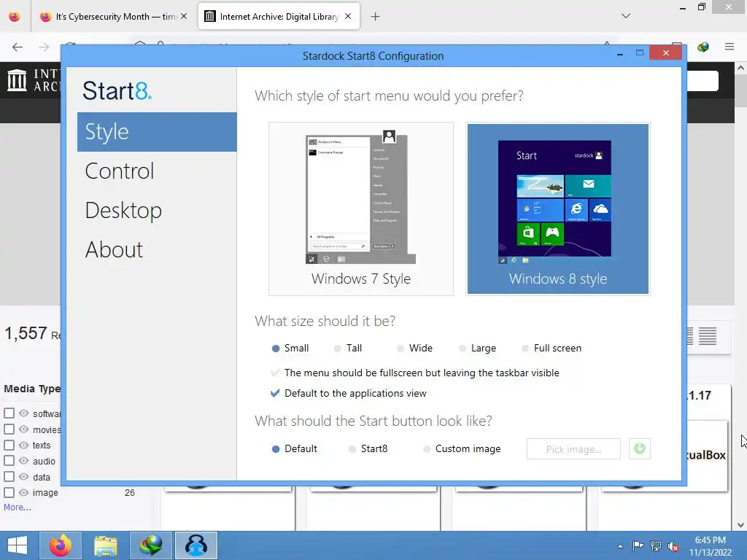This screenshot has height=560, width=747.
Task: Select the Default Start button look
Action: tap(294, 448)
